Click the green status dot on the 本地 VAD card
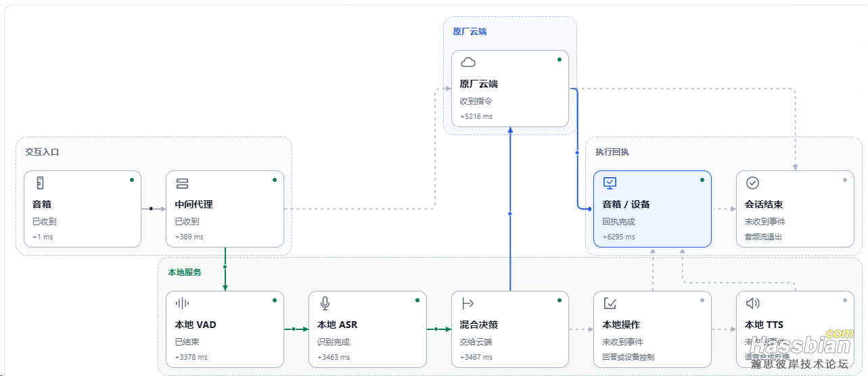Screen dimensions: 868x376 [274, 300]
